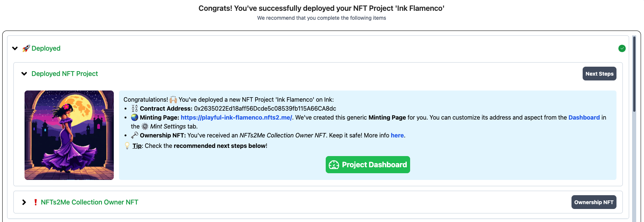This screenshot has height=222, width=644.
Task: Collapse the Deployed section
Action: click(x=15, y=48)
